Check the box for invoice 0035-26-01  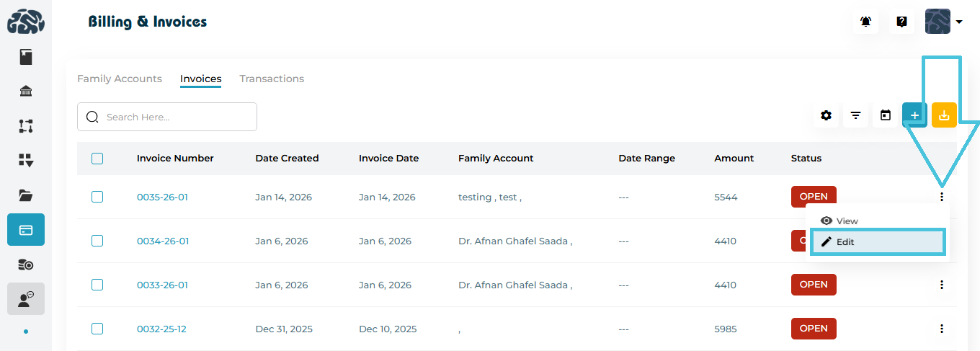tap(97, 197)
